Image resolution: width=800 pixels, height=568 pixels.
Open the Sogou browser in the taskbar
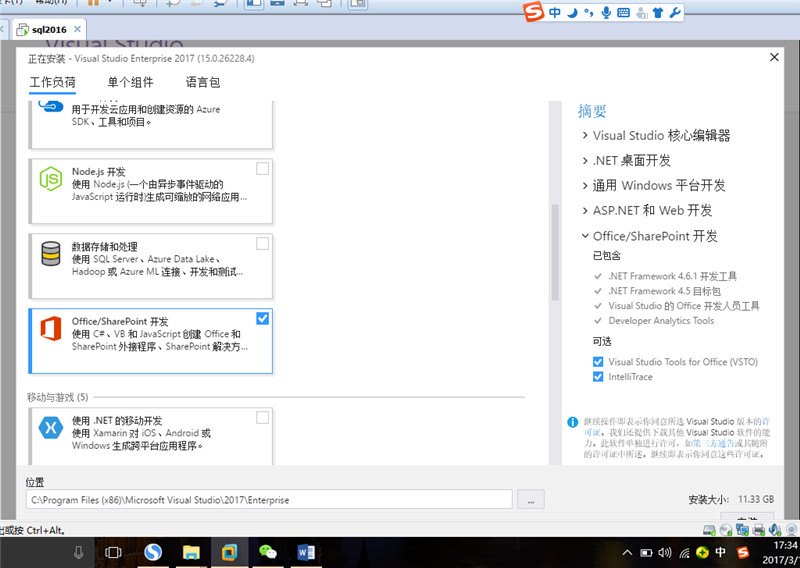pyautogui.click(x=153, y=552)
